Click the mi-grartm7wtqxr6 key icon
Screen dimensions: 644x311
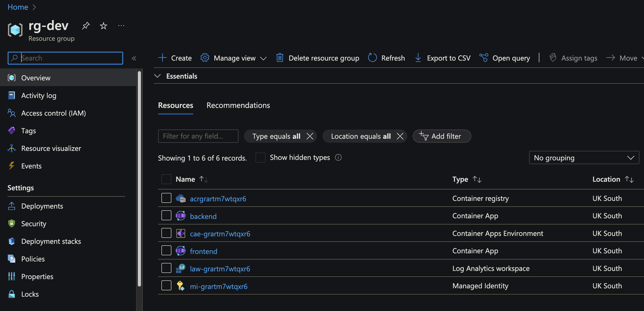tap(180, 286)
